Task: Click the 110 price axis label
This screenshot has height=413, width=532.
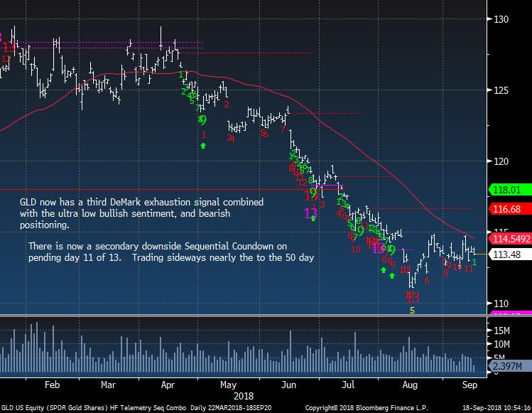Action: click(501, 304)
